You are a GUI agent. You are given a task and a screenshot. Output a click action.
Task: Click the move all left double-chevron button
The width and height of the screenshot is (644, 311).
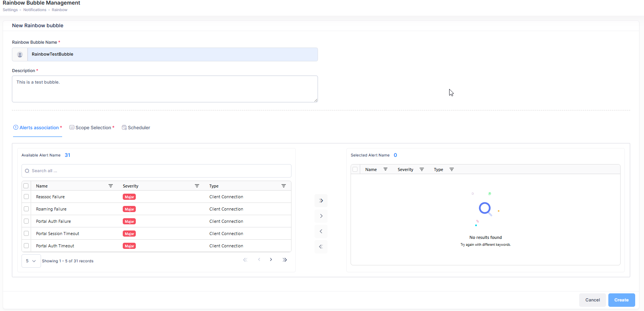pyautogui.click(x=321, y=247)
